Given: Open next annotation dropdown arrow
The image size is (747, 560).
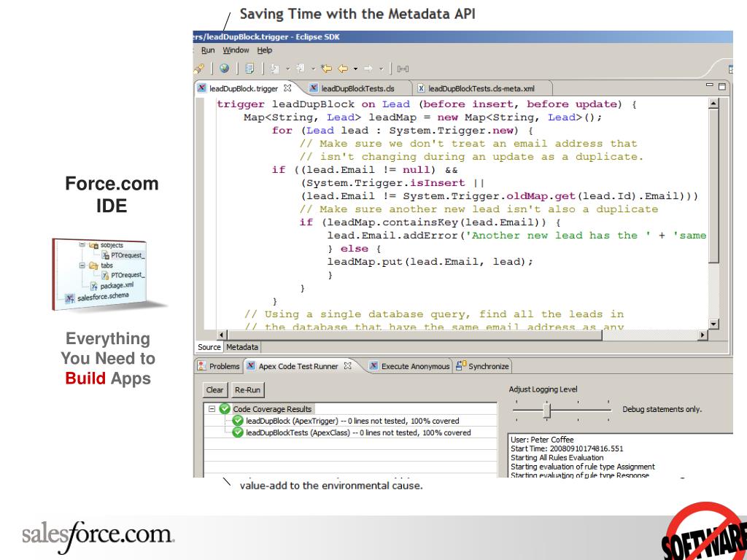Looking at the screenshot, I should pyautogui.click(x=287, y=69).
